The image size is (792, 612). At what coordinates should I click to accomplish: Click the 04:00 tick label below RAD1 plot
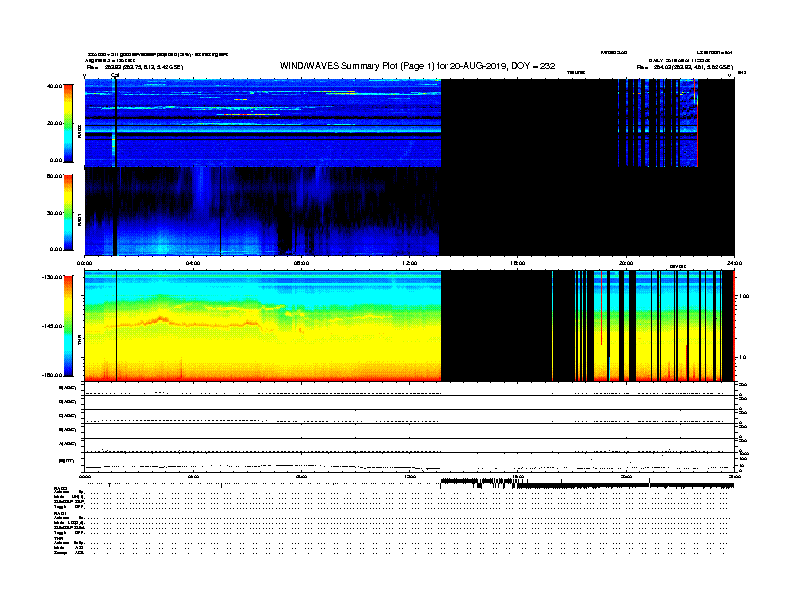click(193, 263)
